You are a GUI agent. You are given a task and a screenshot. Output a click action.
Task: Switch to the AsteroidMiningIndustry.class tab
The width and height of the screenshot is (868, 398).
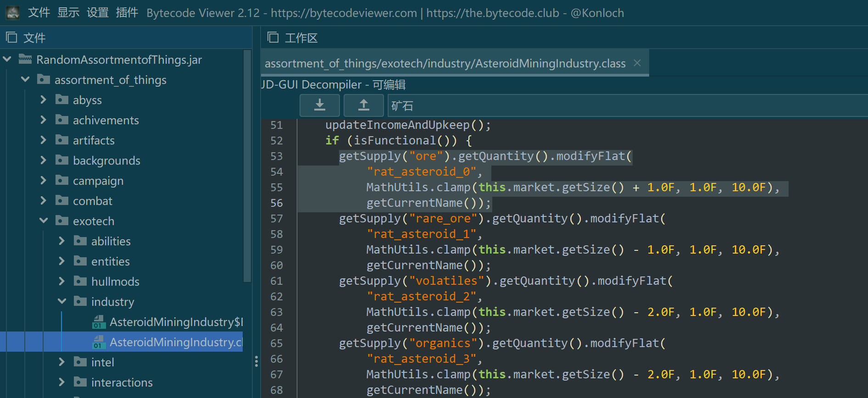(445, 63)
